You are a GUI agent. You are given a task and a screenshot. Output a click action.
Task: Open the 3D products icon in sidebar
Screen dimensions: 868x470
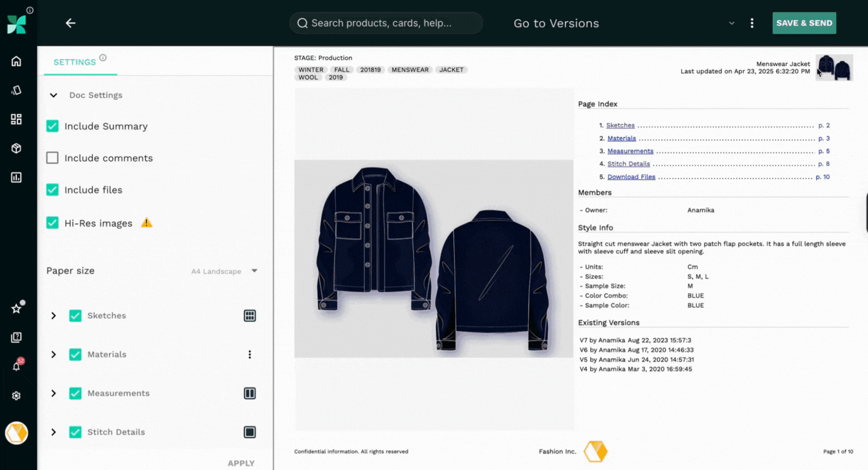16,148
